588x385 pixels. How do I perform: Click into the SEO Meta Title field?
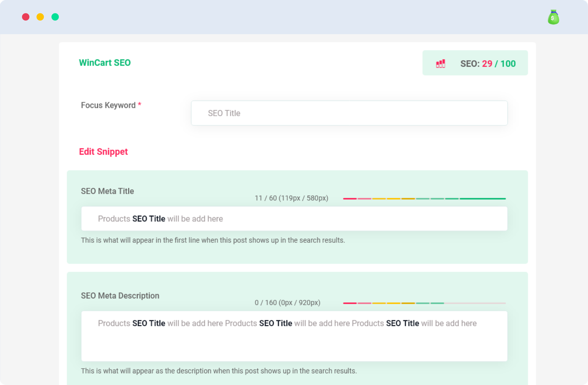click(294, 219)
